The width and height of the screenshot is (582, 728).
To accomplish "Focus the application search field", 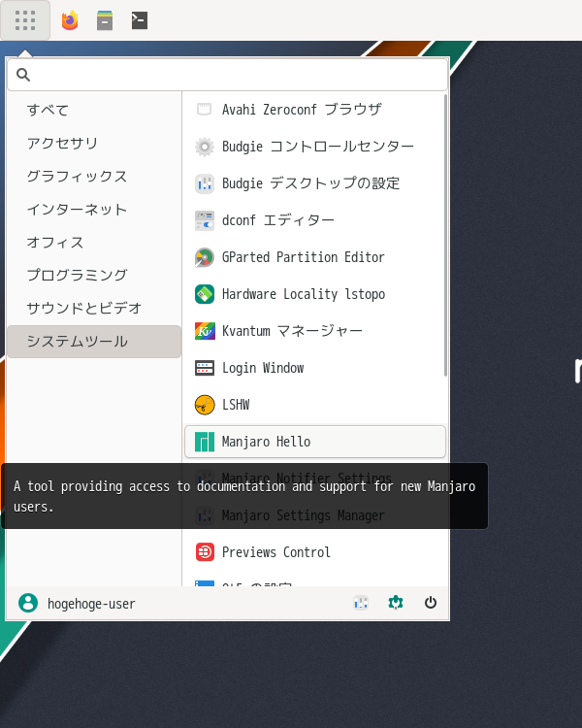I will point(227,75).
